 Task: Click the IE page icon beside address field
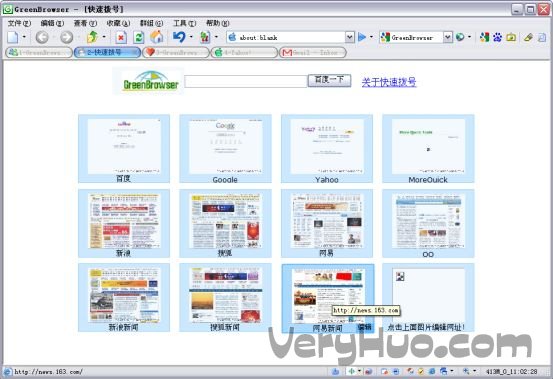point(232,37)
